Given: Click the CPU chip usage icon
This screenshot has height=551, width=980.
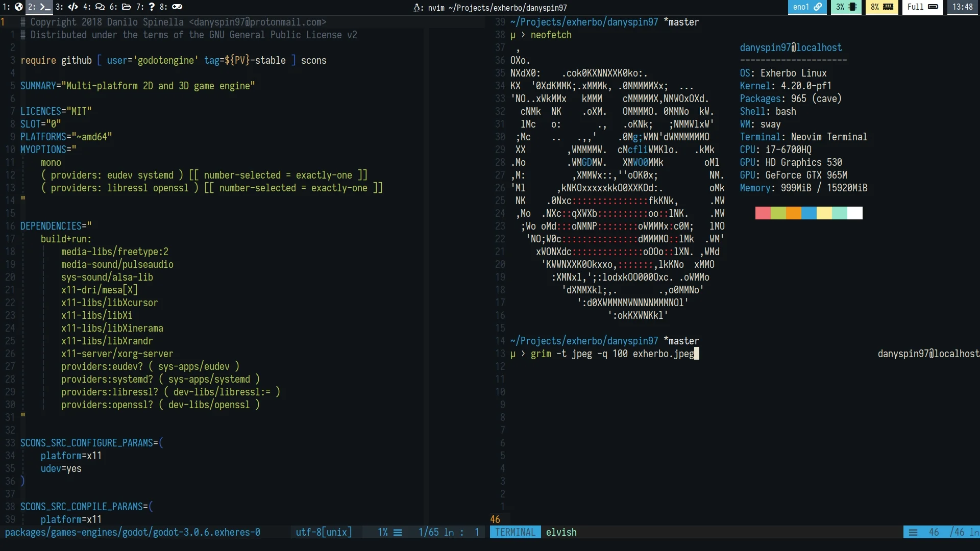Looking at the screenshot, I should click(x=852, y=7).
